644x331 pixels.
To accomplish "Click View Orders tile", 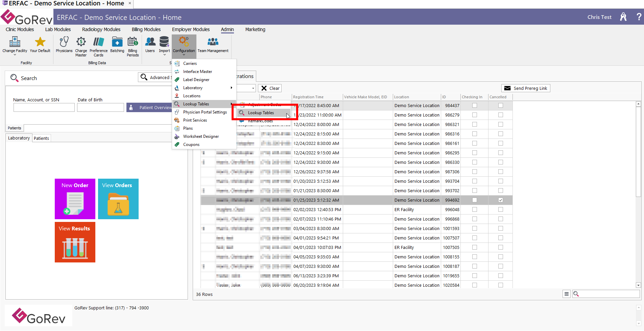I will [x=118, y=199].
